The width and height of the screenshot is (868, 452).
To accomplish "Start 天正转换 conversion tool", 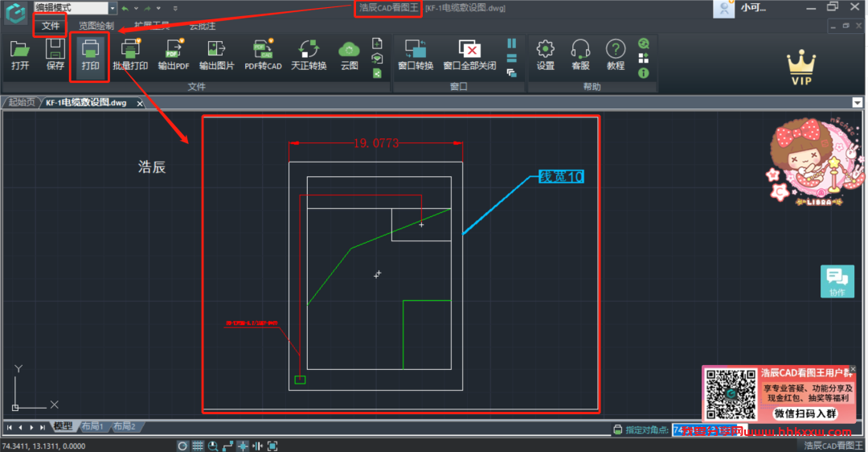I will click(309, 55).
